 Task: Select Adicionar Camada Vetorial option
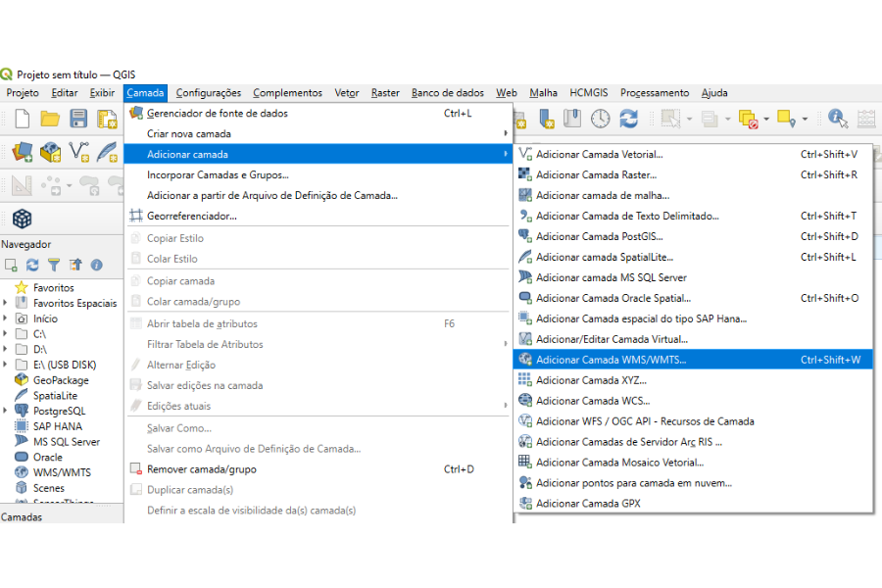[x=599, y=154]
